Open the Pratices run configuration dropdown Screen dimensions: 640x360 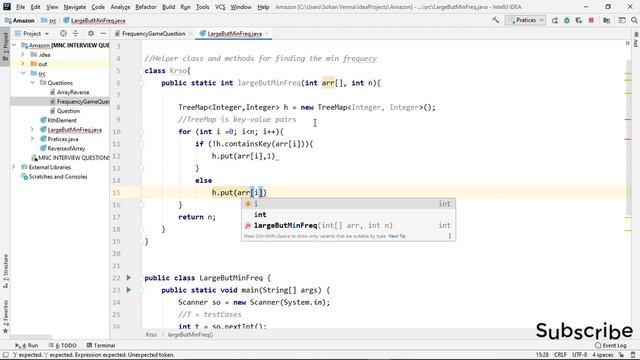coord(525,20)
